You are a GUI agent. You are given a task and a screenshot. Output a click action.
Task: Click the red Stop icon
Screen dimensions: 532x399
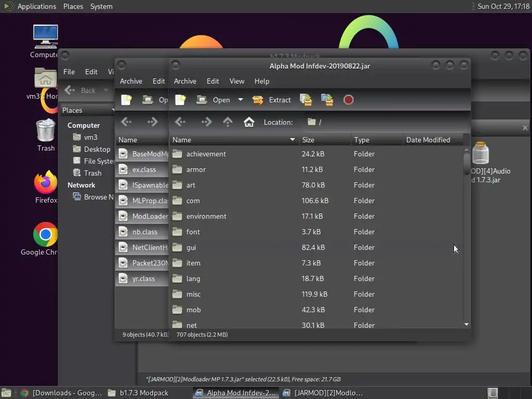pos(349,100)
